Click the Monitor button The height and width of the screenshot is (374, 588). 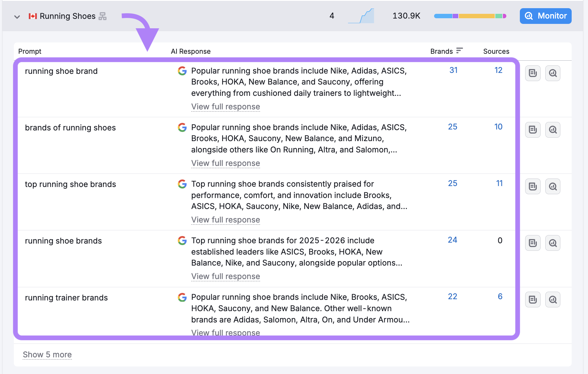pos(545,16)
